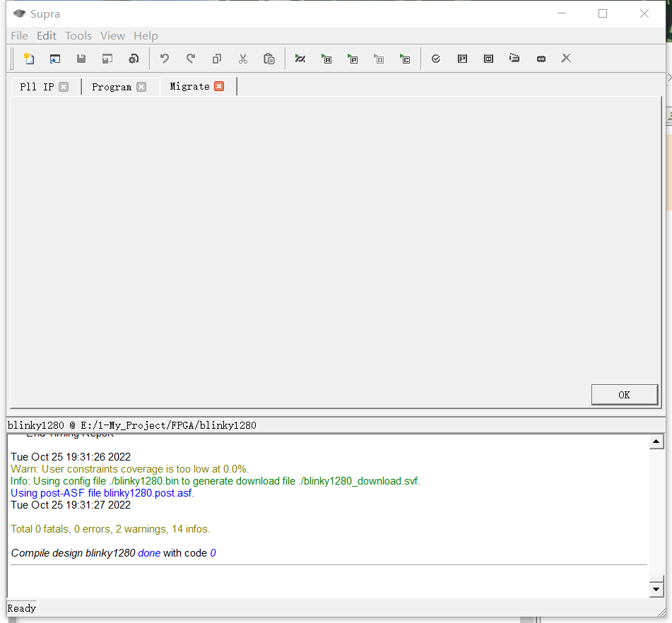Click the Open project toolbar icon
Viewport: 672px width, 623px height.
(55, 59)
